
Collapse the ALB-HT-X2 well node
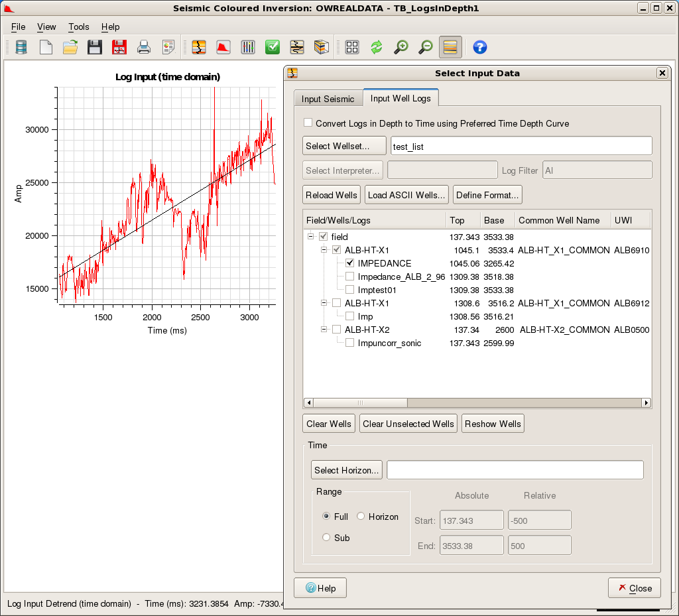(x=324, y=329)
